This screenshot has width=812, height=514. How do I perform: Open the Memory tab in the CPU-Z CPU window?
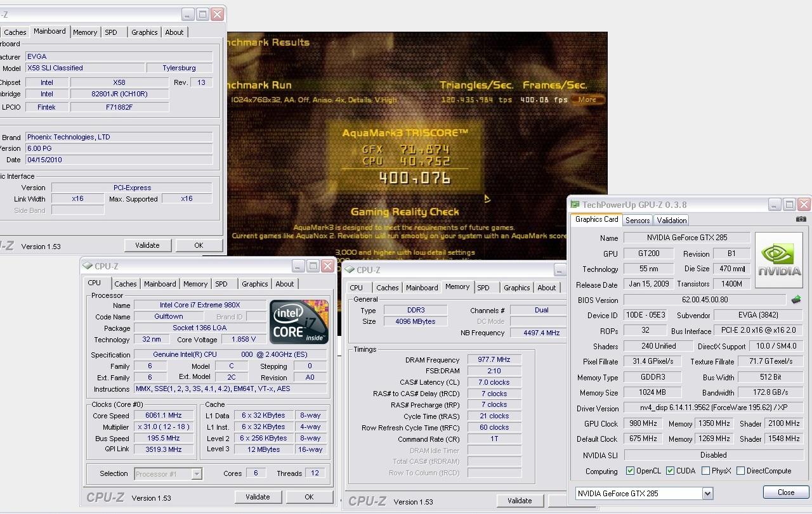pos(195,284)
